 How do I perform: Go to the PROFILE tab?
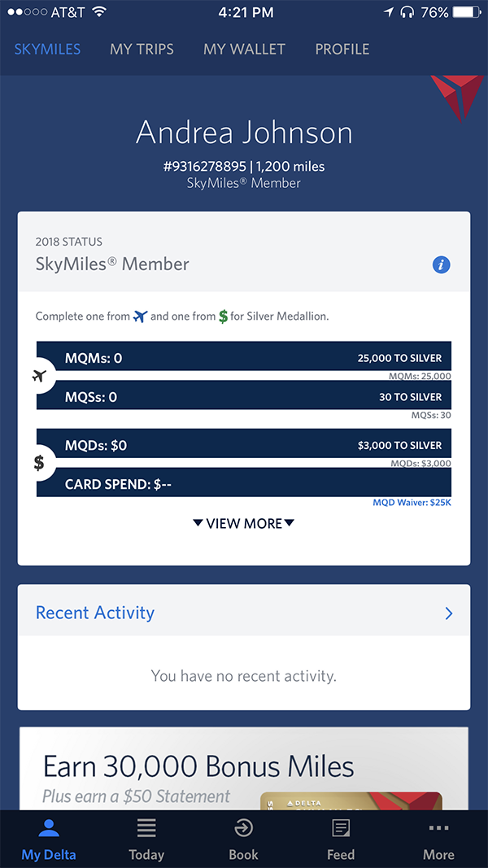[342, 49]
